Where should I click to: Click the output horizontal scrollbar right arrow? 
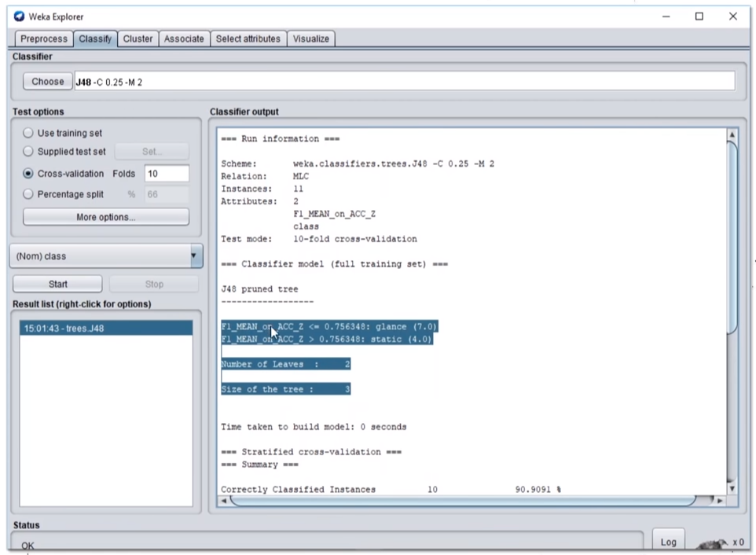click(x=720, y=501)
